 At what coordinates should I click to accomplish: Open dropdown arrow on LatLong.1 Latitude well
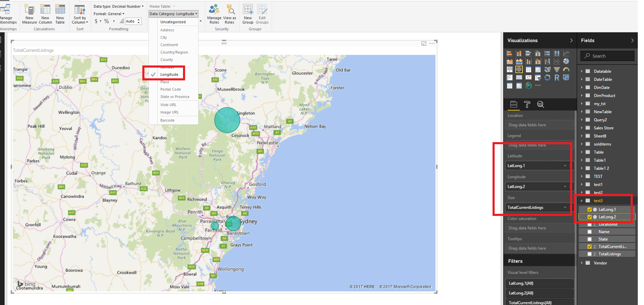coord(565,166)
